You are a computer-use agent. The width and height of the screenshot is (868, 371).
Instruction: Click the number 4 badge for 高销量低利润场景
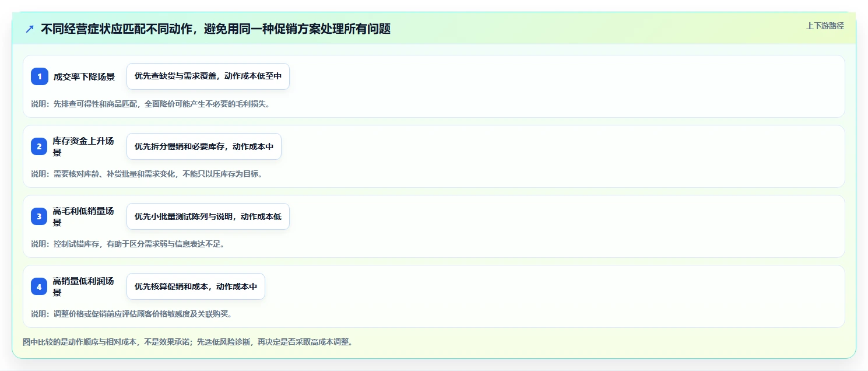coord(40,286)
